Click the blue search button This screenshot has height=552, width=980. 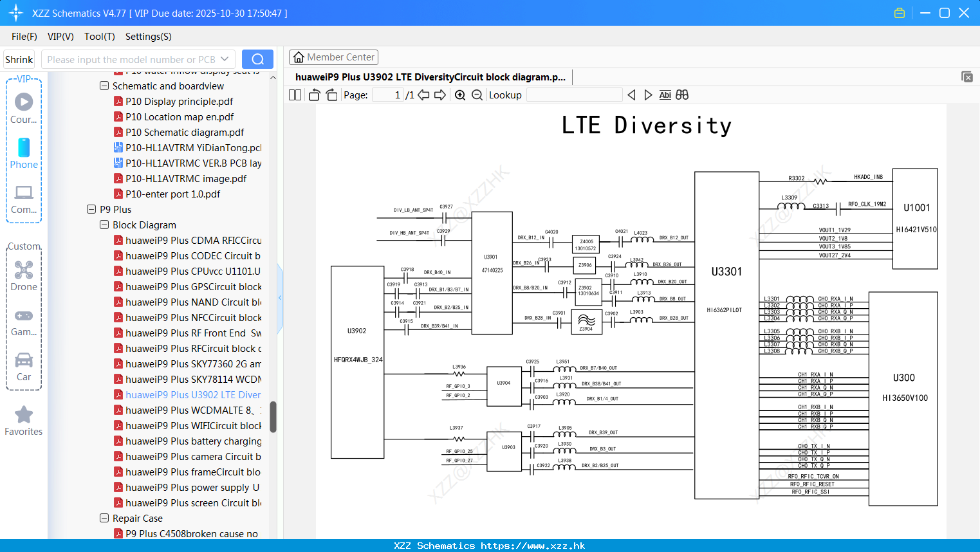[257, 59]
